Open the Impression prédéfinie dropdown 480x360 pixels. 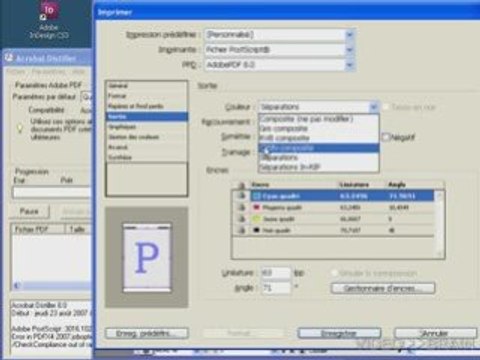pos(349,35)
